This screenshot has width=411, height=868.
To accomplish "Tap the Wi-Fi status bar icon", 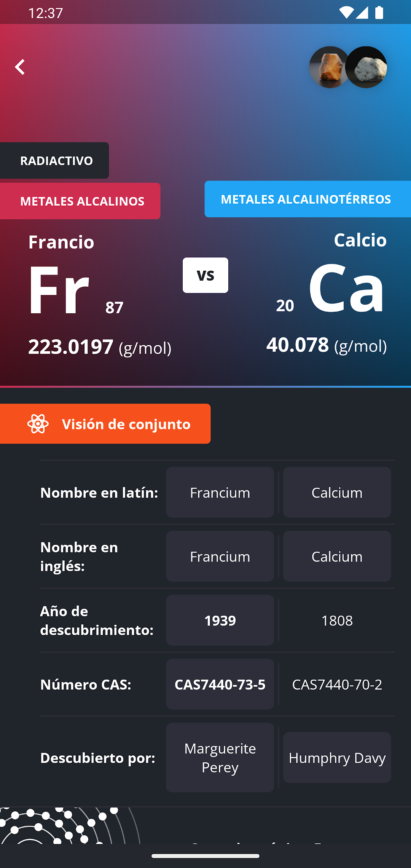I will [346, 13].
